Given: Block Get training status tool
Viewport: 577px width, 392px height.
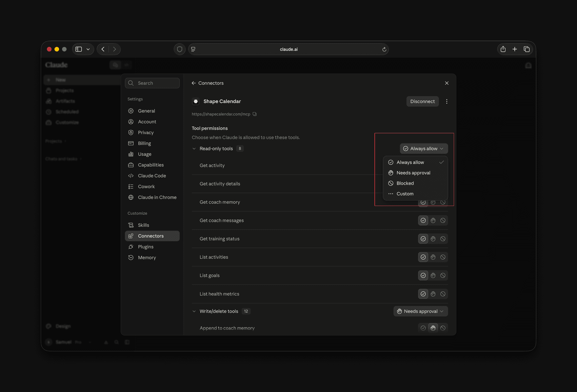Looking at the screenshot, I should (x=443, y=239).
